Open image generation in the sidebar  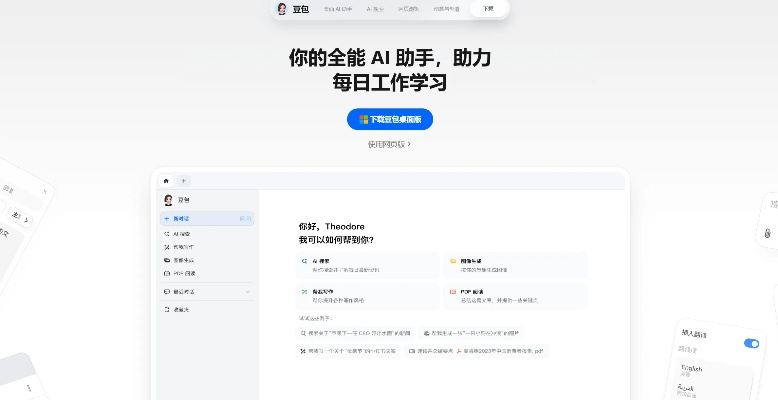tap(181, 259)
